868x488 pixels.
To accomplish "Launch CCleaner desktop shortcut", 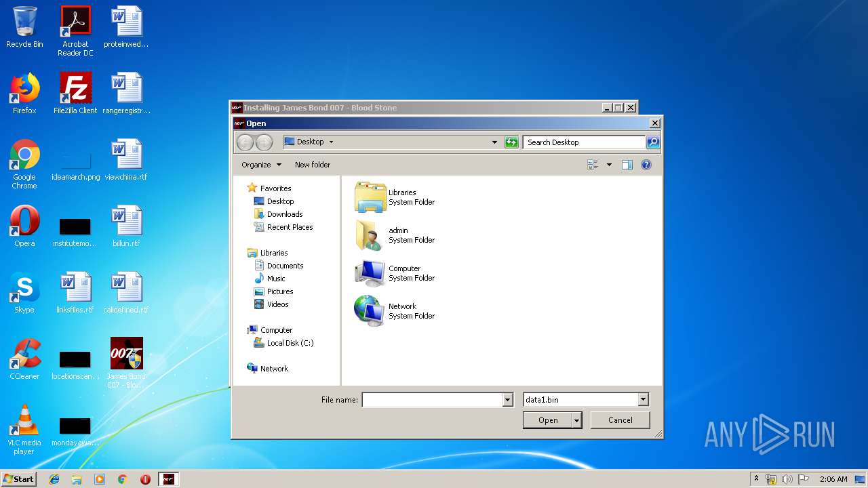I will coord(24,359).
